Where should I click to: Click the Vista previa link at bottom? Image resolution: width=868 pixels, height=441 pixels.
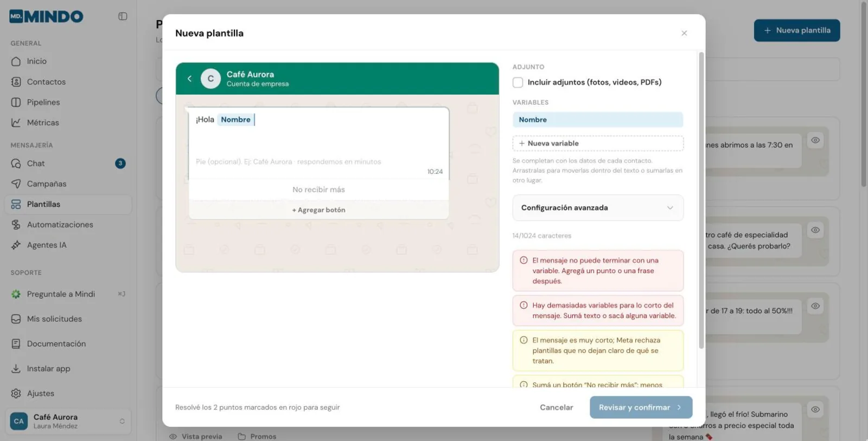click(x=196, y=437)
